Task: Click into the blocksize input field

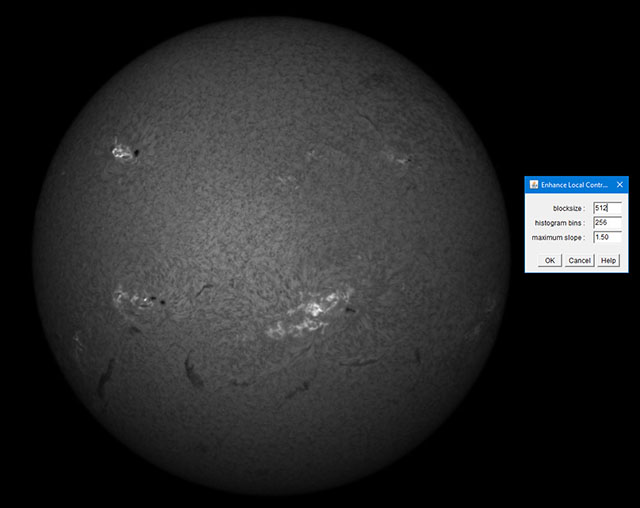Action: 607,208
